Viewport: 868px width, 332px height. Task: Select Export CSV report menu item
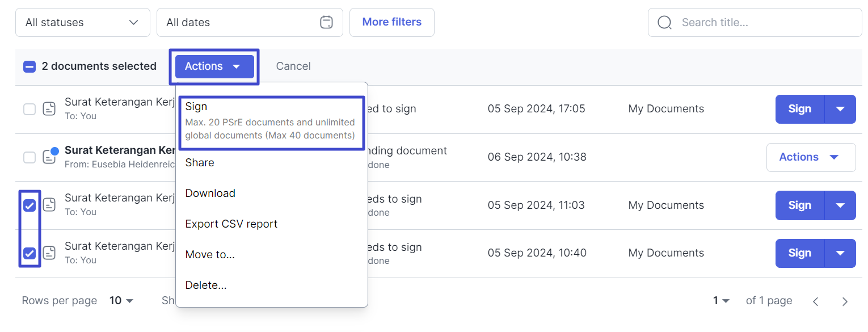pos(231,224)
